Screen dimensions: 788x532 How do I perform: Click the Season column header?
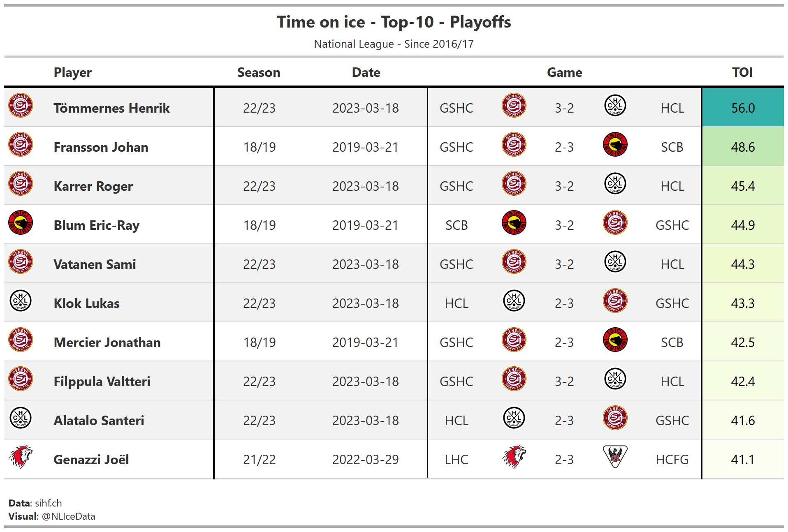(259, 72)
